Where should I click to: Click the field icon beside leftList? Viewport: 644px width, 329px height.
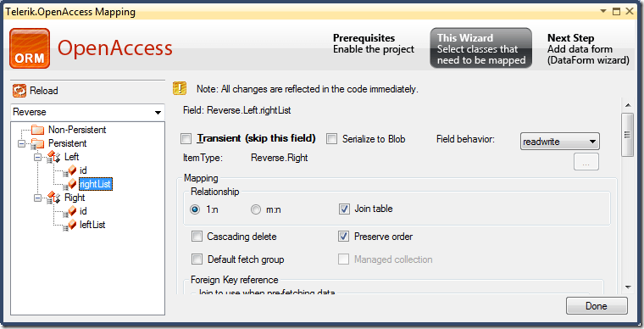69,225
